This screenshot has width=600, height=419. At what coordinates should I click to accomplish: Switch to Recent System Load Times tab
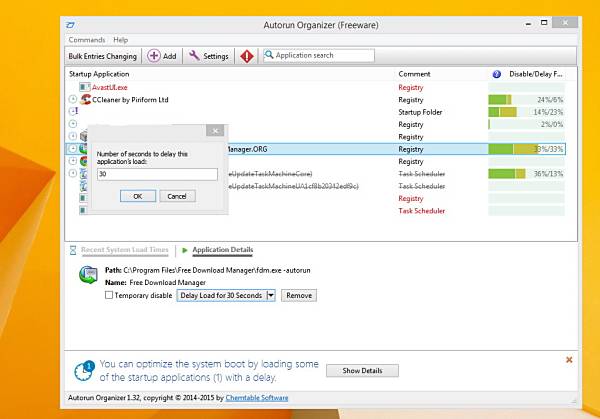pos(124,250)
